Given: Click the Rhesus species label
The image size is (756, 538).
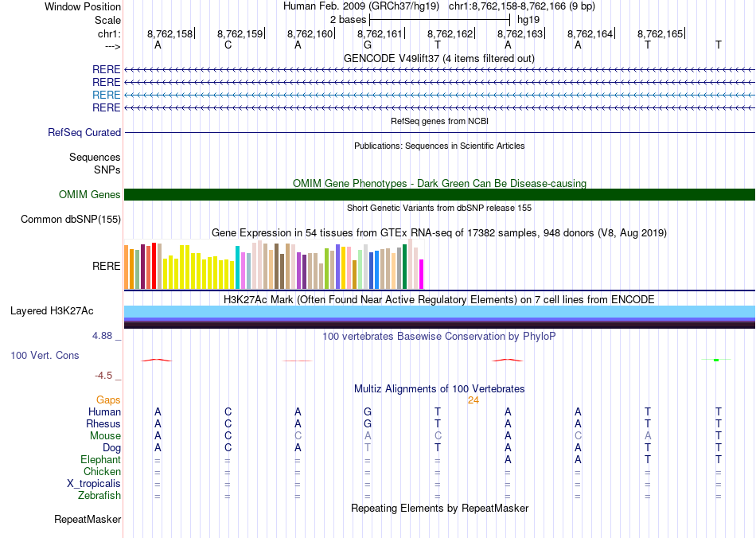Looking at the screenshot, I should 103,424.
